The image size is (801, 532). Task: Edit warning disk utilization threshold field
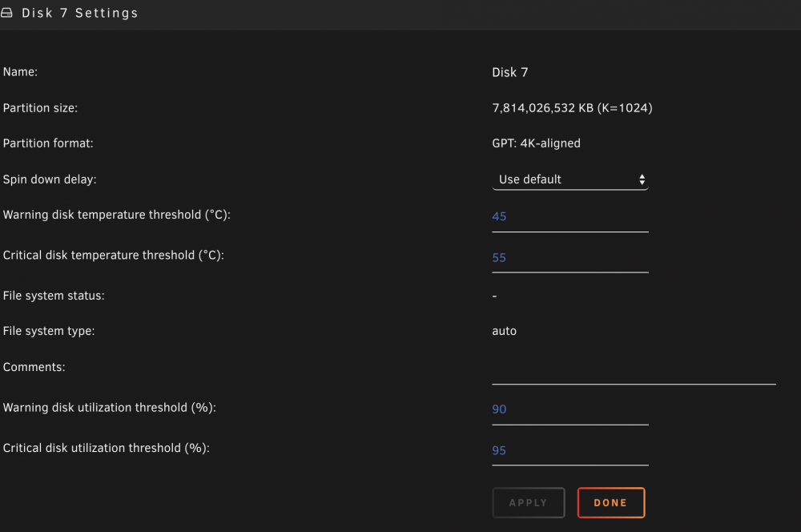(570, 409)
